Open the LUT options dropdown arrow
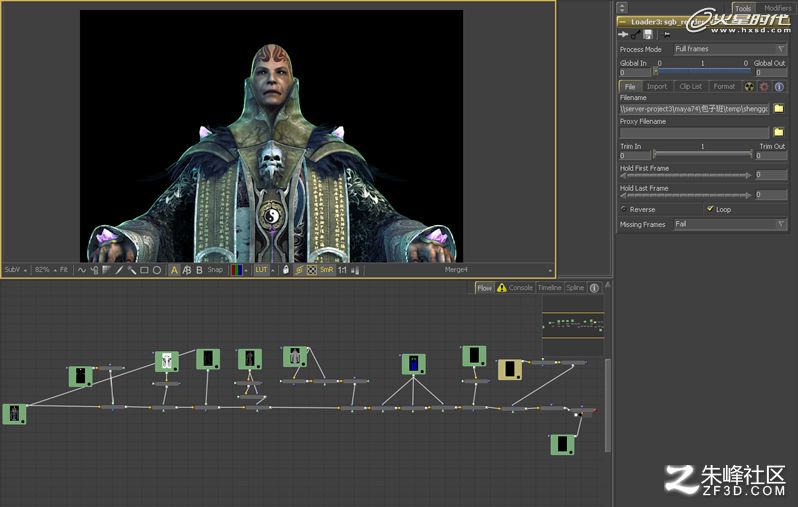This screenshot has height=507, width=798. [273, 270]
